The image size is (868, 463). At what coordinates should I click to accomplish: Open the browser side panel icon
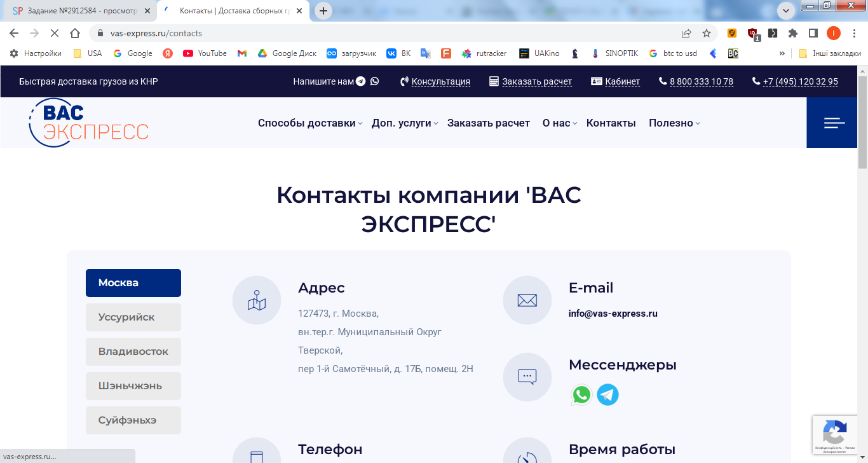tap(813, 33)
